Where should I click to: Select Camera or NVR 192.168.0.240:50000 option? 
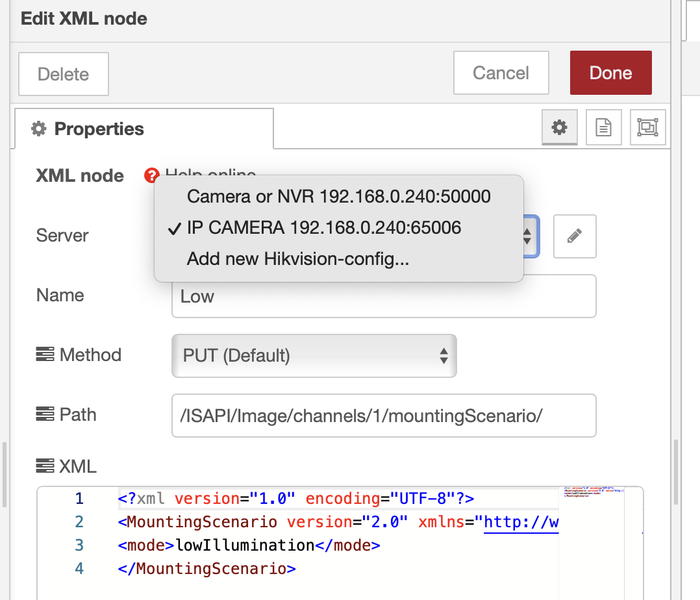coord(338,196)
